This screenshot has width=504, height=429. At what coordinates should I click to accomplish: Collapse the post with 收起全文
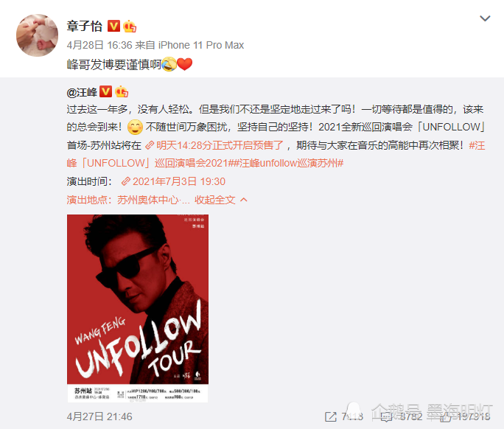coord(221,200)
